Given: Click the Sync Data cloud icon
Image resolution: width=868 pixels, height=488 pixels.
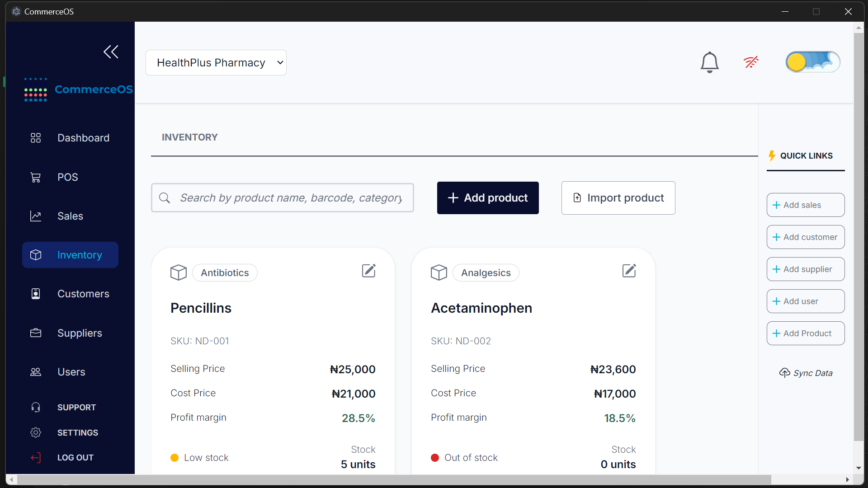Looking at the screenshot, I should [x=784, y=373].
